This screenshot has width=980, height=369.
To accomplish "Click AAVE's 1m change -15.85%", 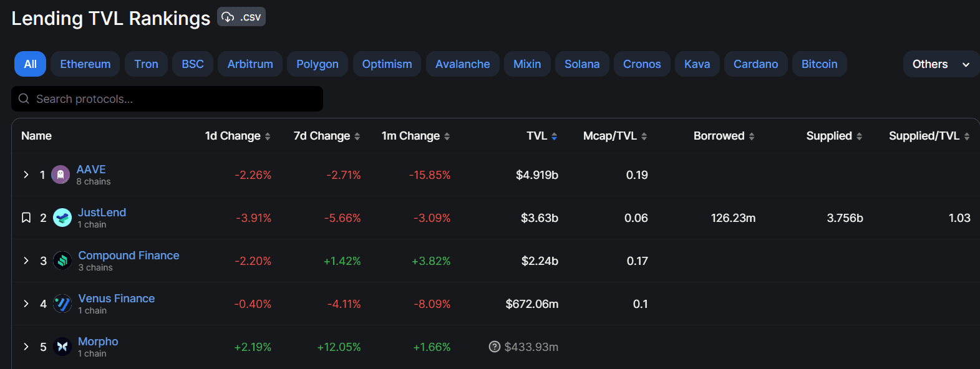I will coord(430,175).
